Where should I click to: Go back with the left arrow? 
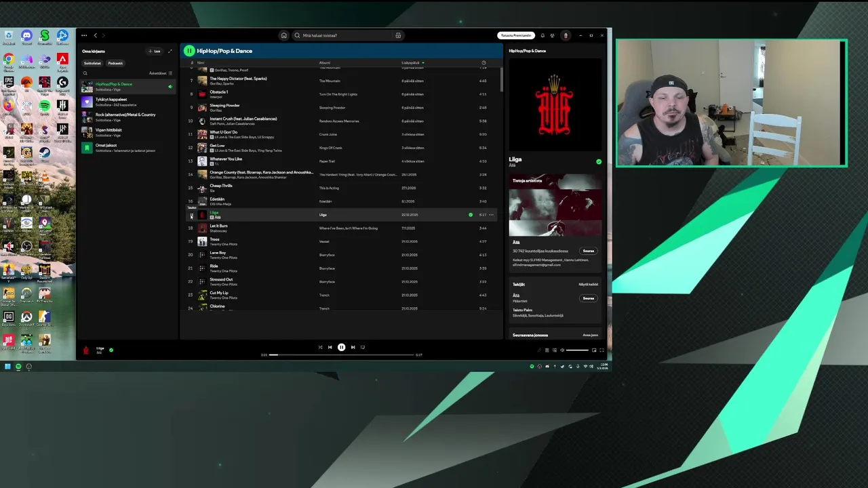coord(96,35)
